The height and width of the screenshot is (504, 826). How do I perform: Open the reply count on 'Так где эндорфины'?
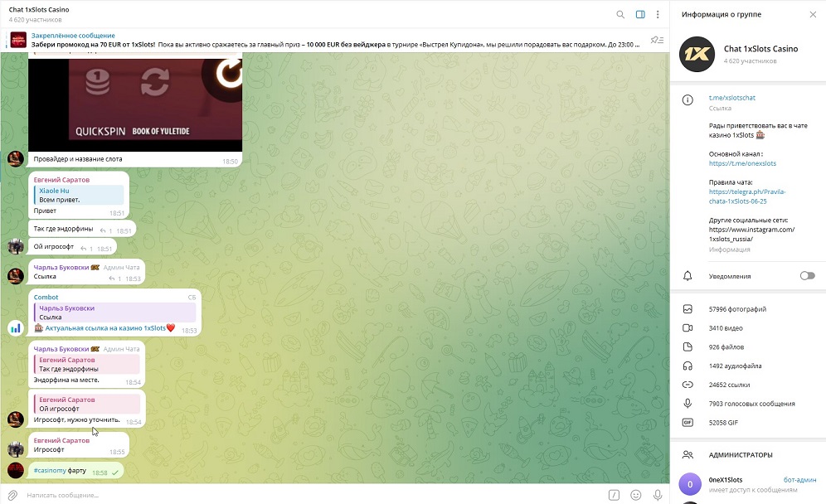106,230
